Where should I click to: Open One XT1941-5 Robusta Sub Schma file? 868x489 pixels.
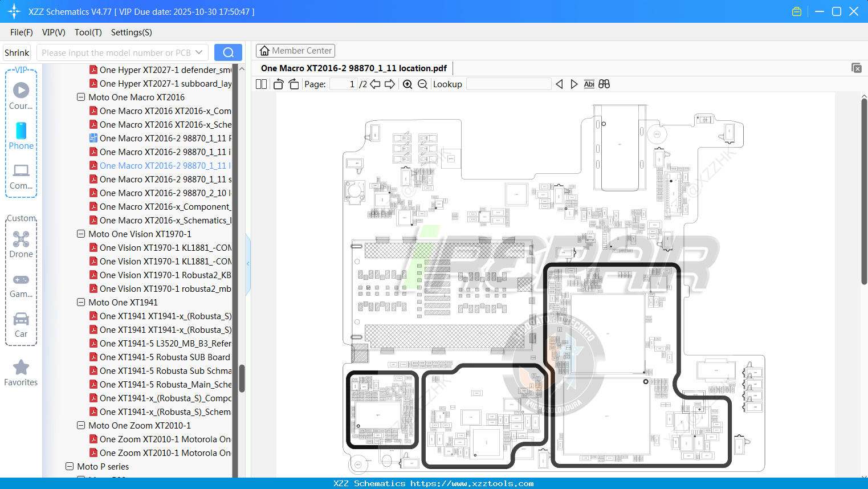click(160, 370)
